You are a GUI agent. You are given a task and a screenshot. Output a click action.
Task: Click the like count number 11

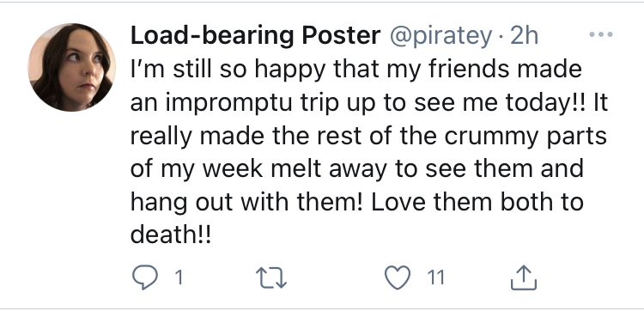pyautogui.click(x=435, y=277)
